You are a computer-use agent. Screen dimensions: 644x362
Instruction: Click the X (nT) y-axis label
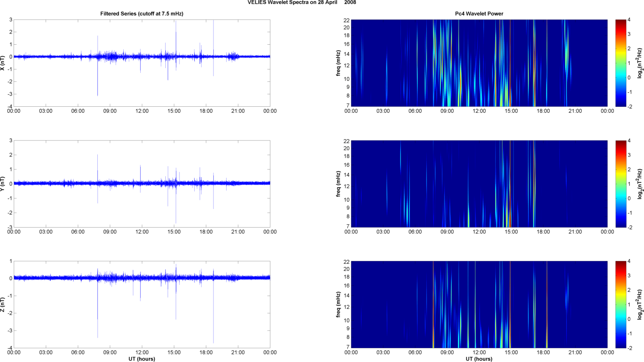pos(3,63)
